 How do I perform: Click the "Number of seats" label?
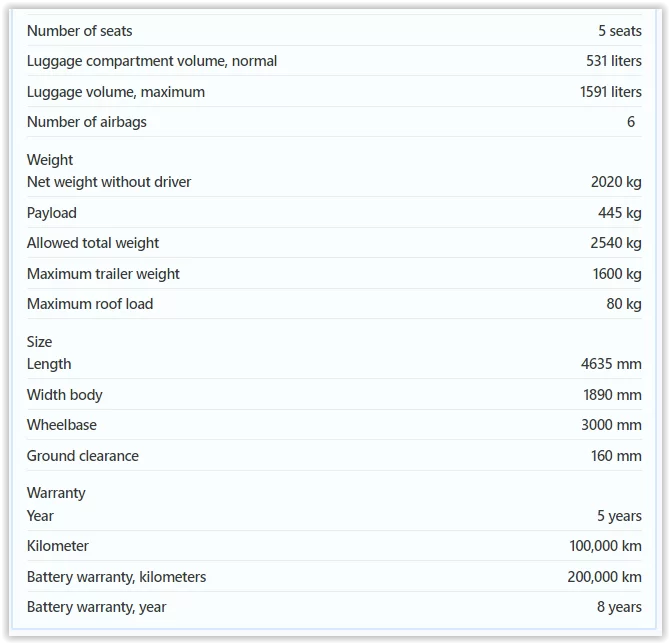79,31
